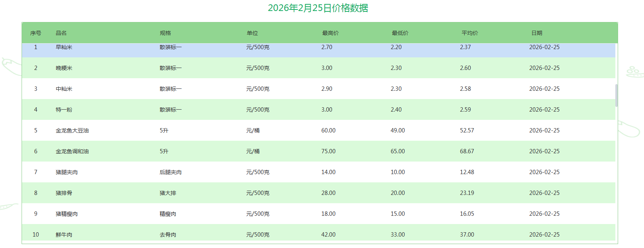Image resolution: width=644 pixels, height=248 pixels.
Task: Click the 单位 column header
Action: pyautogui.click(x=252, y=33)
